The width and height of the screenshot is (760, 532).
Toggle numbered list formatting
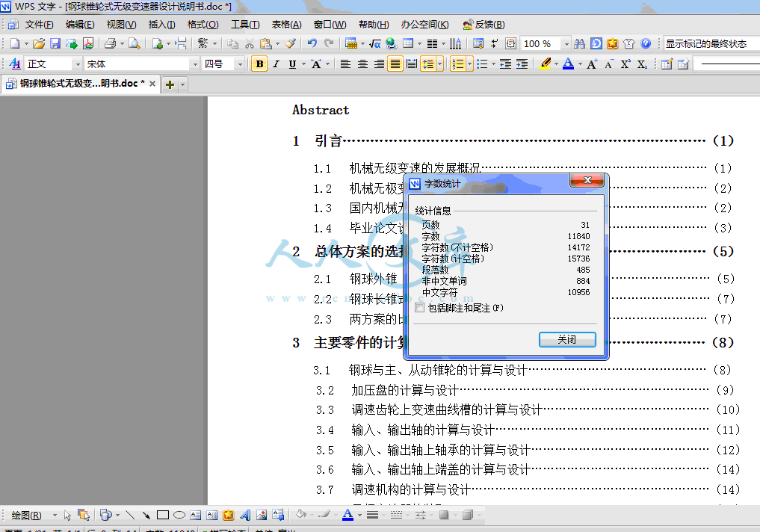[x=458, y=64]
